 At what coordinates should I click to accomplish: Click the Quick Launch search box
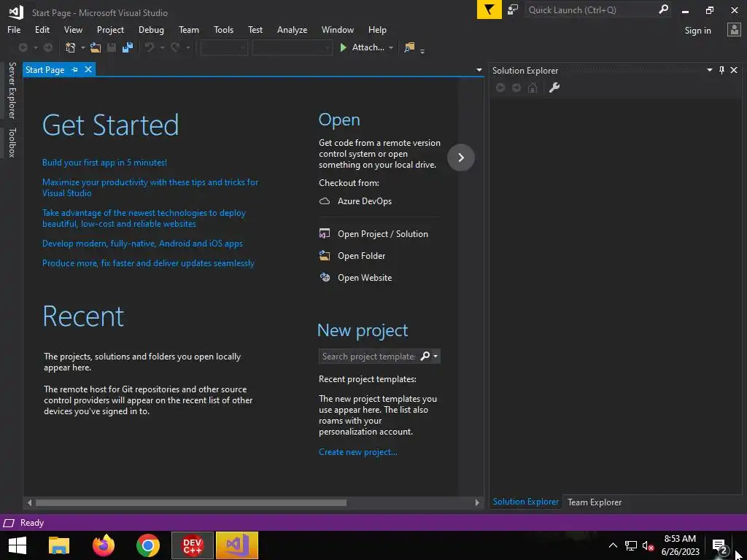(592, 9)
